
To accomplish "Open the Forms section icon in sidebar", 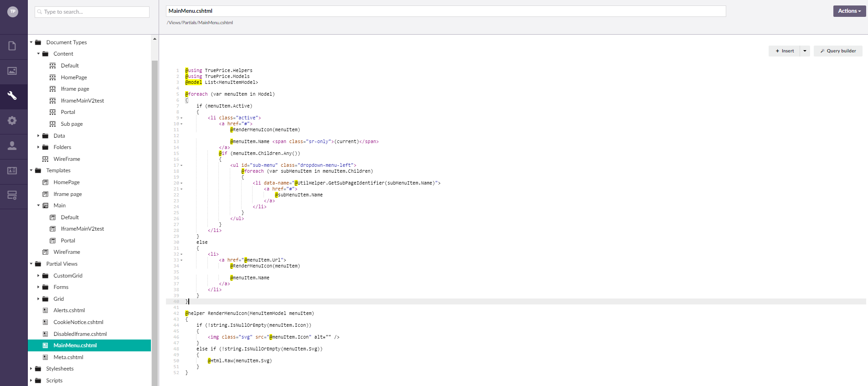I will point(12,196).
